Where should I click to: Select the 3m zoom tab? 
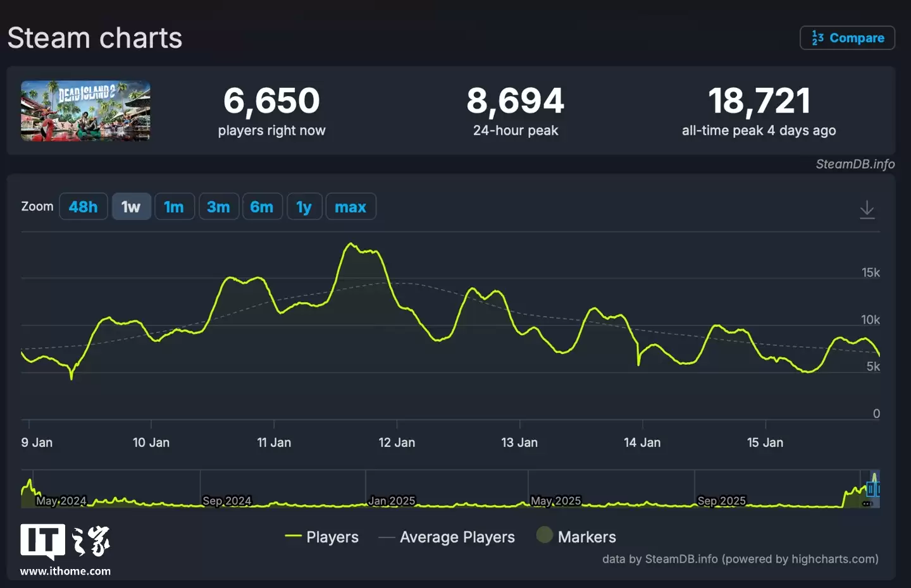[x=218, y=206]
